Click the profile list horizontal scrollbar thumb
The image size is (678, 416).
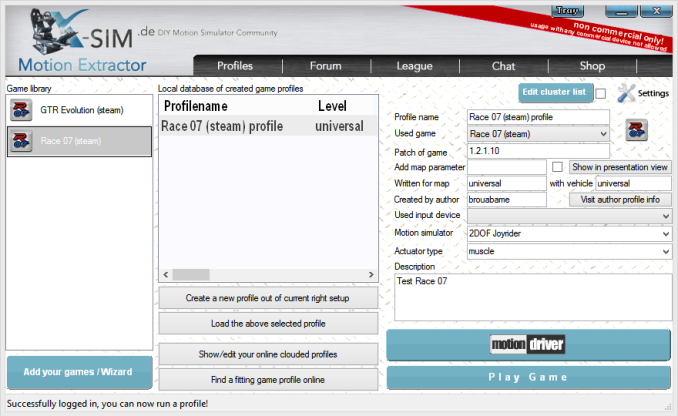(191, 275)
